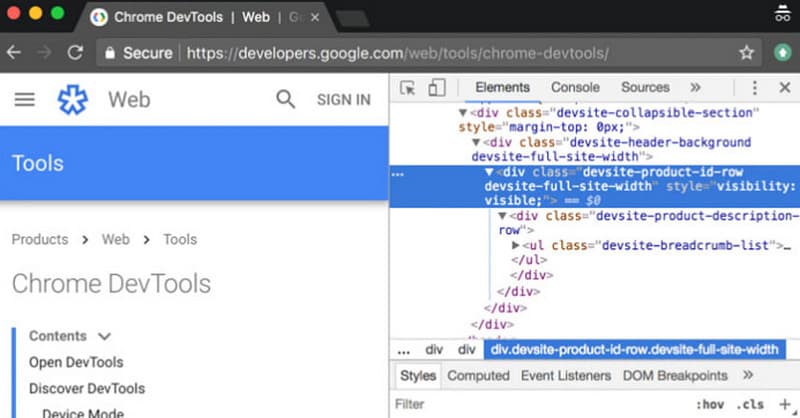
Task: Activate the inspect element picker icon
Action: [x=407, y=88]
